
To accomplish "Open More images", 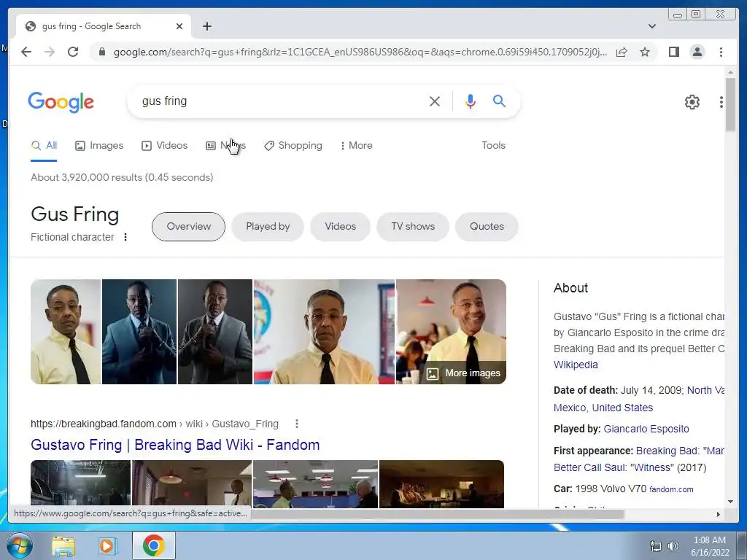I will point(463,373).
